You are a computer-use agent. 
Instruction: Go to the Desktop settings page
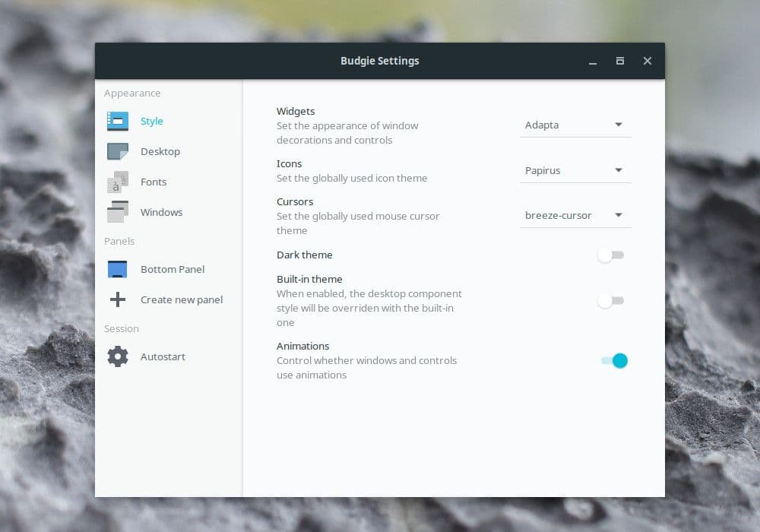point(169,152)
